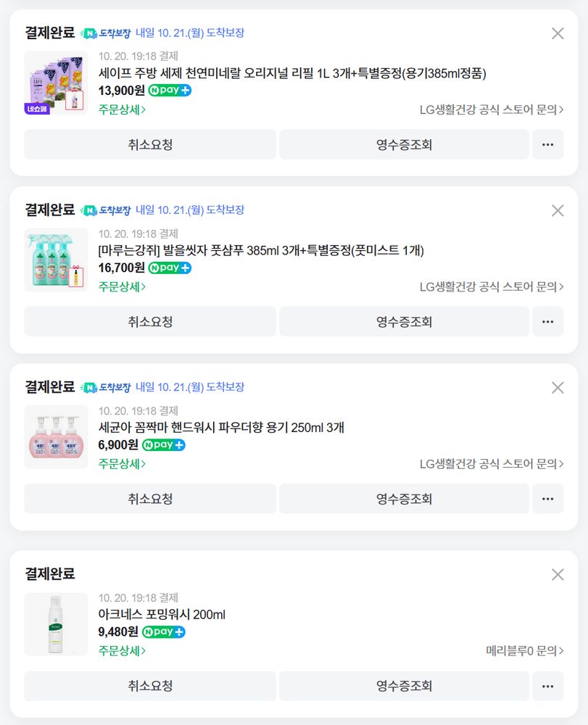Dismiss the 발을씻자 풋샴푸 order card
Screen dimensions: 588x725
558,210
